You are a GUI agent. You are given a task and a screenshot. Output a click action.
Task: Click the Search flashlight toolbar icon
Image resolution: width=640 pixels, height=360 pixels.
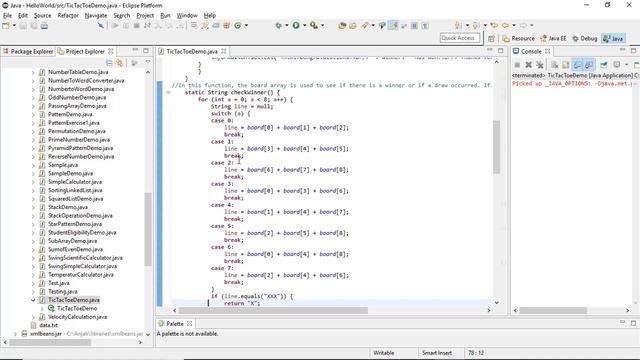click(364, 26)
